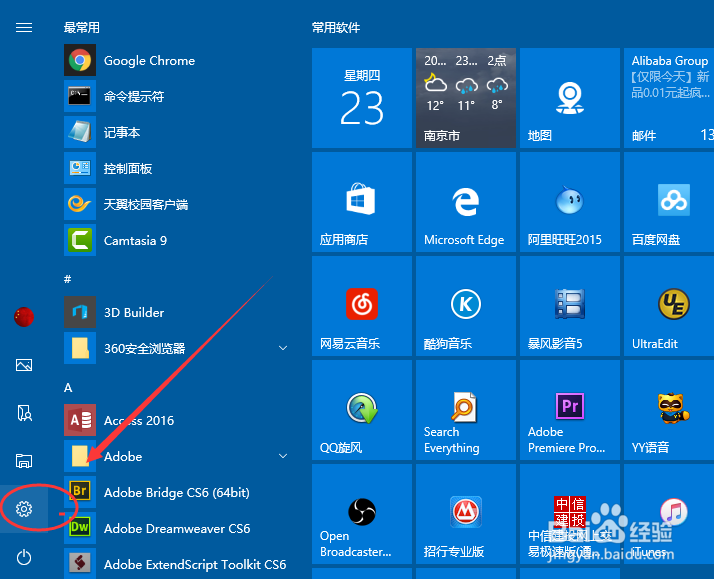Launch 网易云音乐 tile
714x579 pixels.
(x=362, y=306)
